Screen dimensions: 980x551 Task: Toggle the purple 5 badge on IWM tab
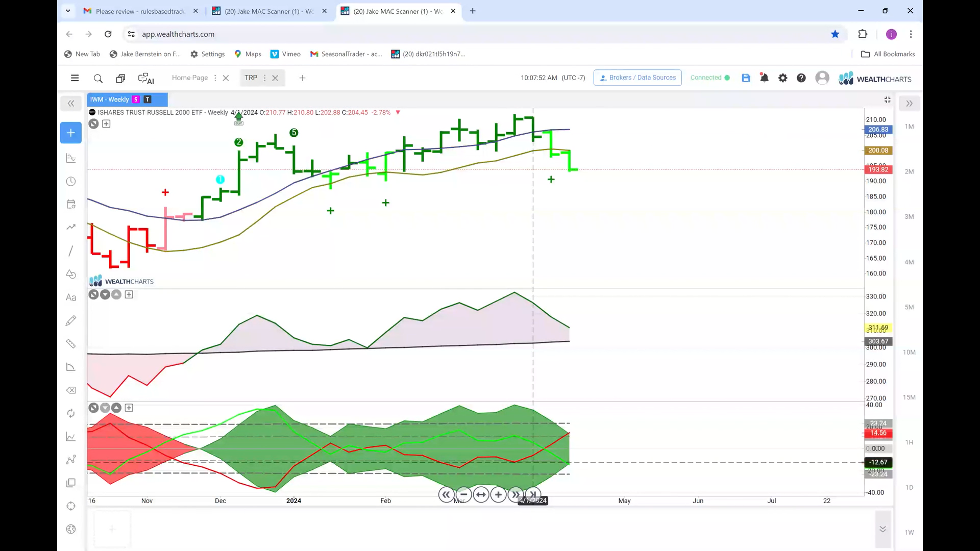click(136, 99)
